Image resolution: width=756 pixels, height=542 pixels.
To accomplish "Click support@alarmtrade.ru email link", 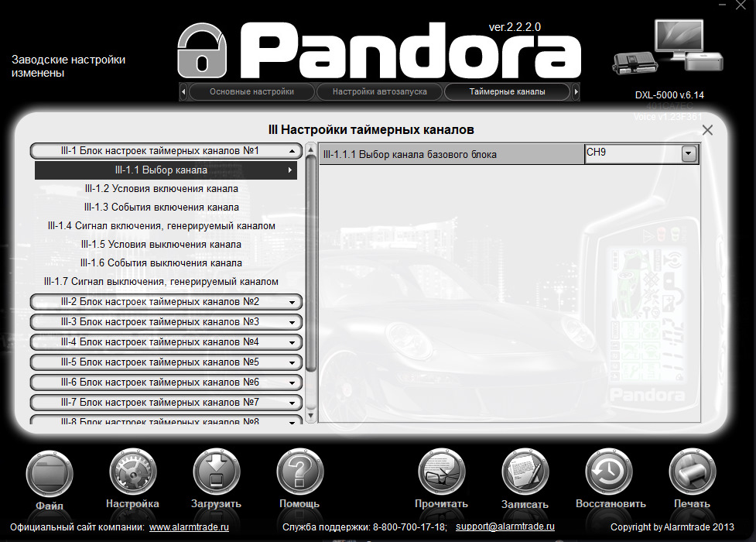I will [505, 527].
